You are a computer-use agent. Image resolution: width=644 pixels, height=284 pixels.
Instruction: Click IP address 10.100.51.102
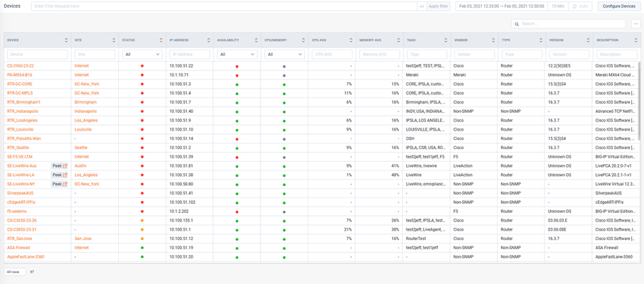(x=183, y=202)
